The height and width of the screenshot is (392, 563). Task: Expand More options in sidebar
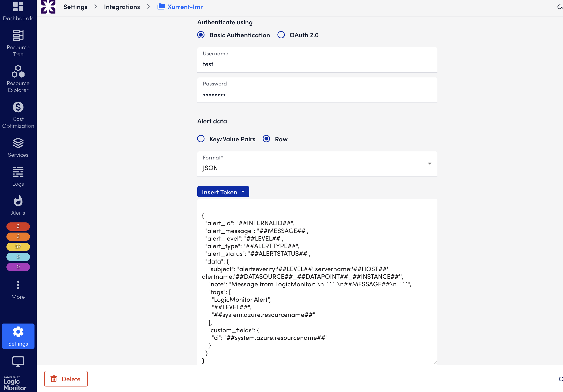click(18, 290)
